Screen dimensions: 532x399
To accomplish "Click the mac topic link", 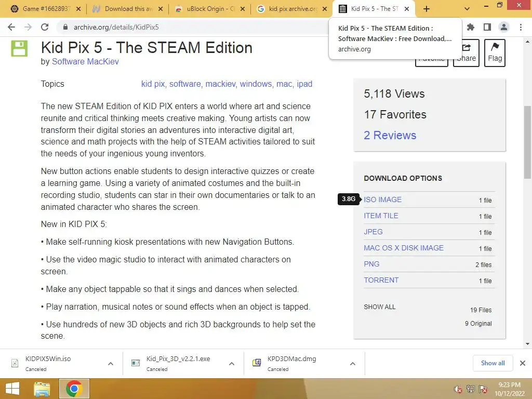I will click(x=284, y=84).
